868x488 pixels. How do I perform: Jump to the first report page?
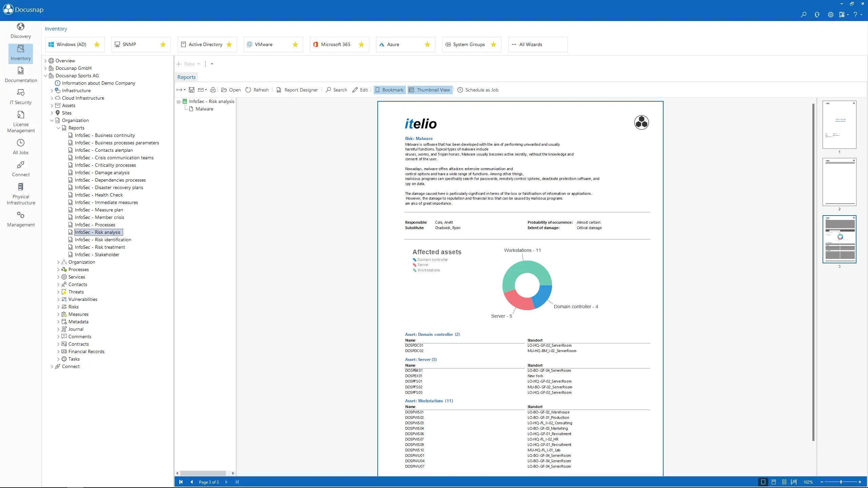coord(181,482)
